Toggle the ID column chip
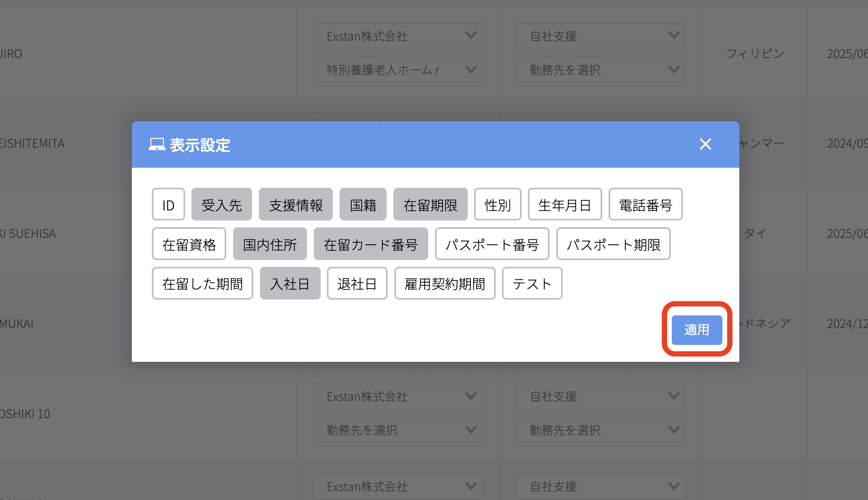The width and height of the screenshot is (868, 500). (168, 205)
